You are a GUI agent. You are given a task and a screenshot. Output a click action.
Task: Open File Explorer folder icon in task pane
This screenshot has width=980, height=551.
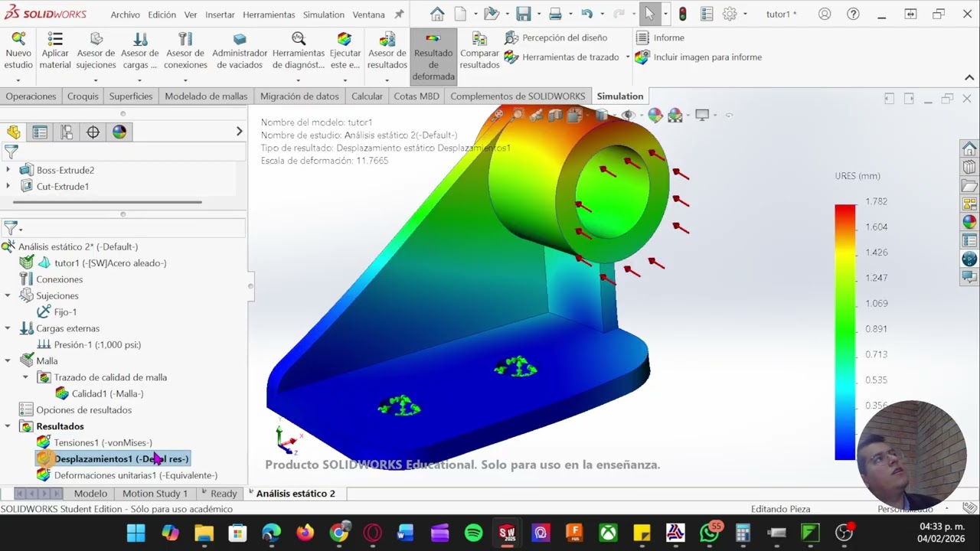click(969, 186)
